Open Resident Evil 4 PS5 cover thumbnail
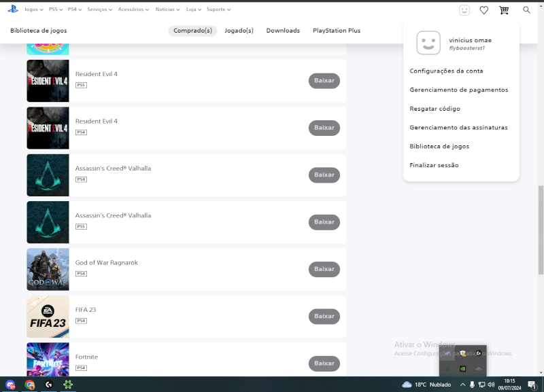 [48, 81]
